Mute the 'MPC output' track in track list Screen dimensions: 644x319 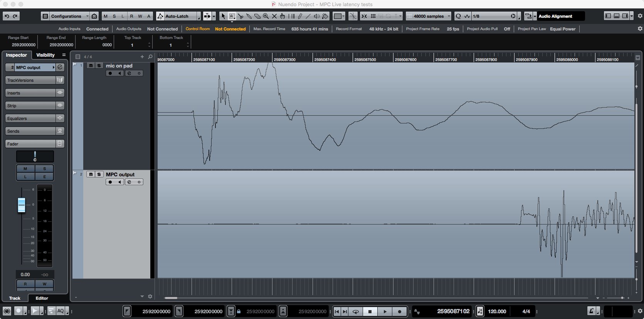tap(91, 174)
